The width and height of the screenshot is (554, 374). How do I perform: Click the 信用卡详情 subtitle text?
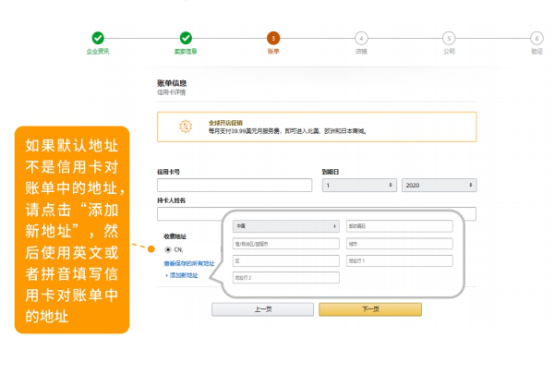171,92
